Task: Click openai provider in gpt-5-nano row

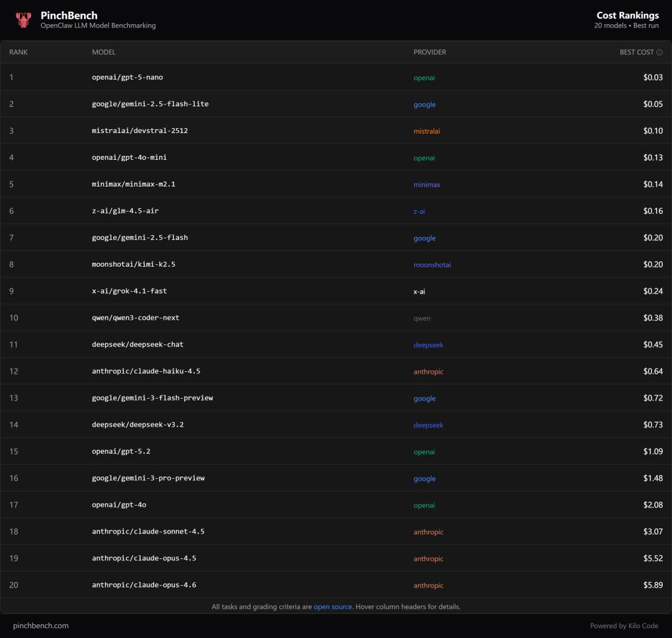Action: 424,78
